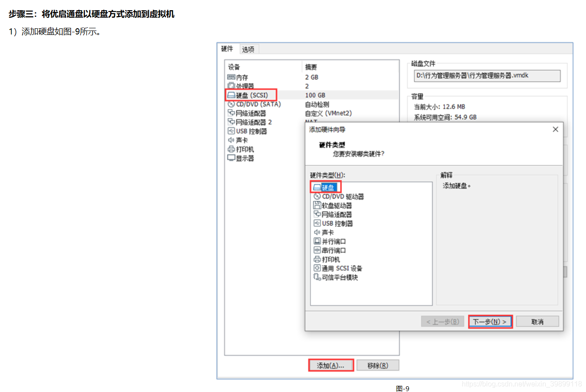Select the 声卡 speaker icon in device list

click(231, 140)
